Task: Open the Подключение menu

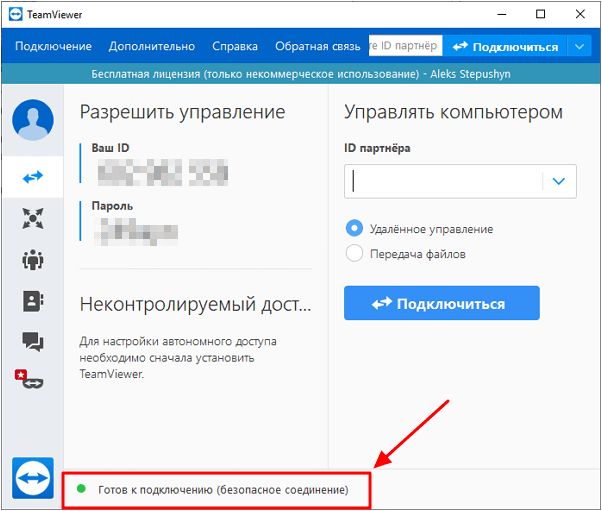Action: click(x=53, y=46)
